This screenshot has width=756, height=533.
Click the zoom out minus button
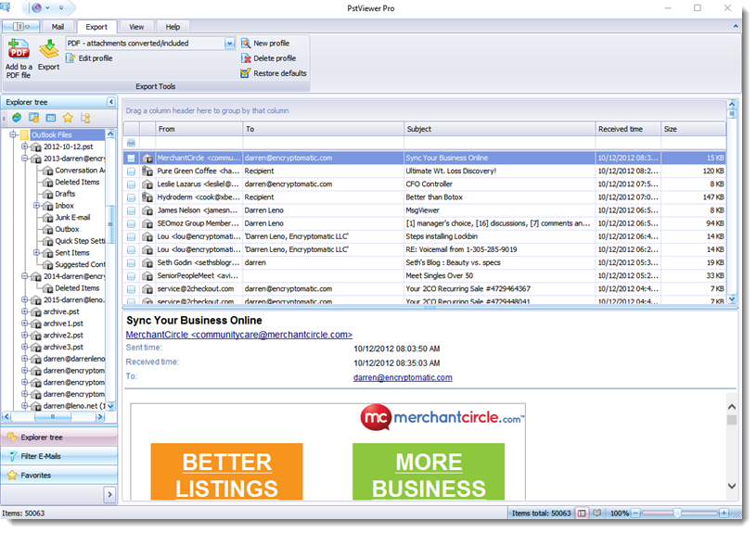point(636,514)
